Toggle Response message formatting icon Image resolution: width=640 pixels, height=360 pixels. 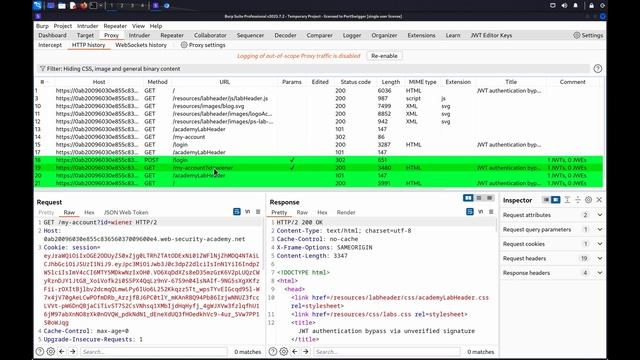470,211
